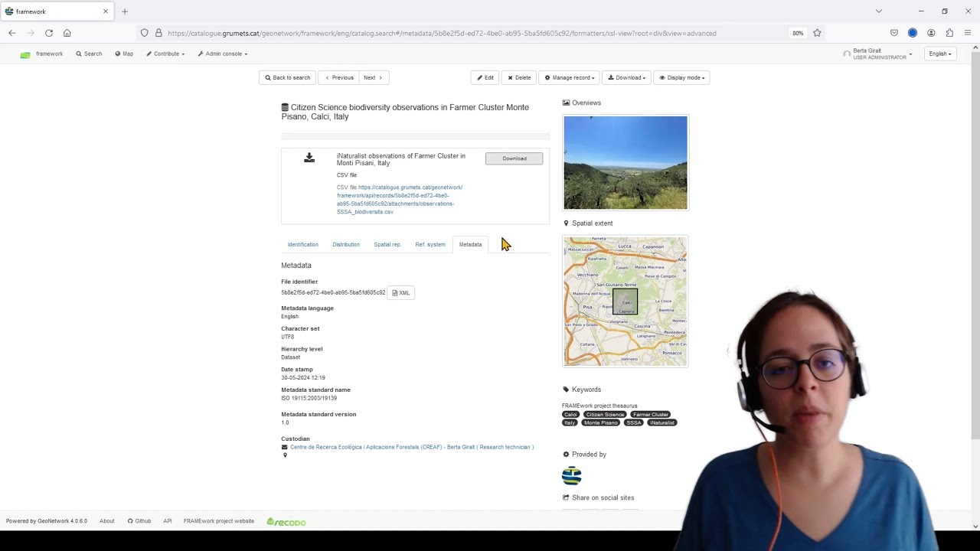This screenshot has height=551, width=980.
Task: Click the browser Back arrow
Action: click(x=12, y=33)
